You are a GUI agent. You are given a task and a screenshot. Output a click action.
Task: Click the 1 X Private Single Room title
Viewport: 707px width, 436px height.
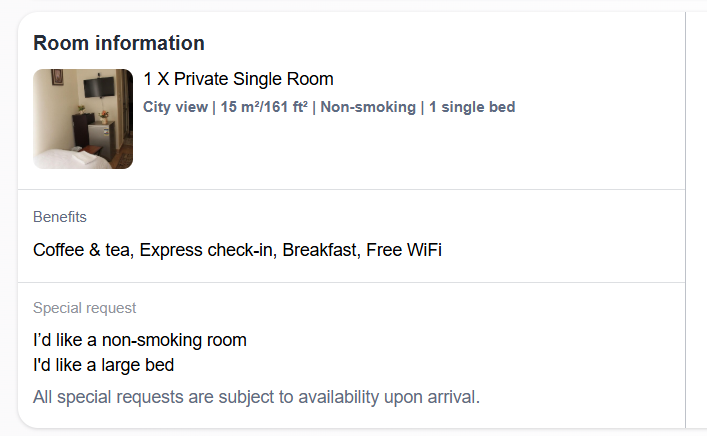[239, 79]
